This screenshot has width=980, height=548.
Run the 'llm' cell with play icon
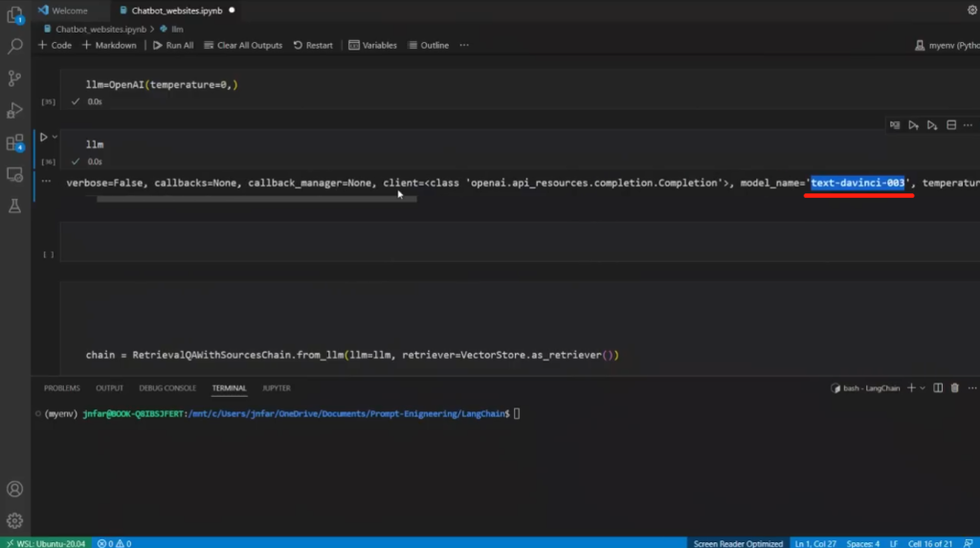click(43, 138)
